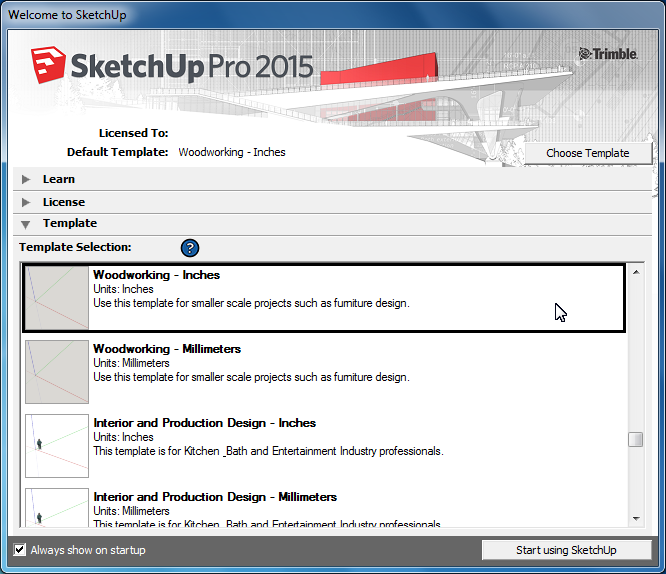This screenshot has width=666, height=574.
Task: Select Interior and Production Design - Millimeters thumbnail
Action: 57,508
